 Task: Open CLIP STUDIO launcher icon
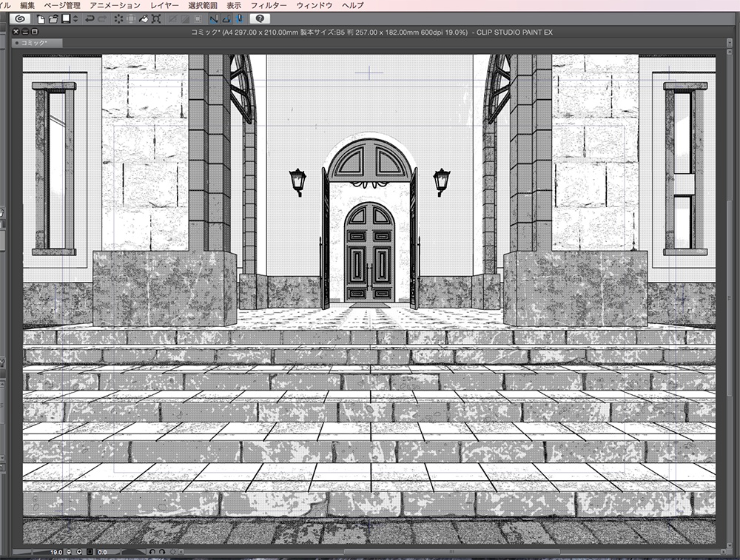20,19
